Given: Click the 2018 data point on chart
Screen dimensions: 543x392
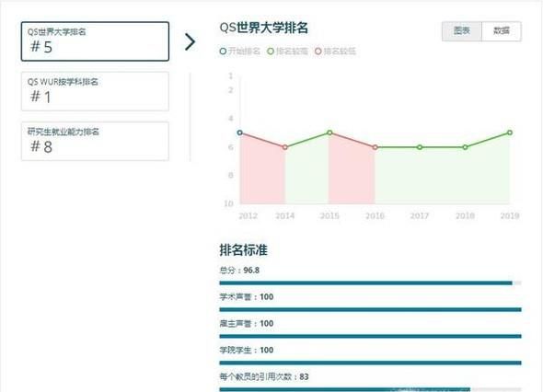Looking at the screenshot, I should coord(465,147).
